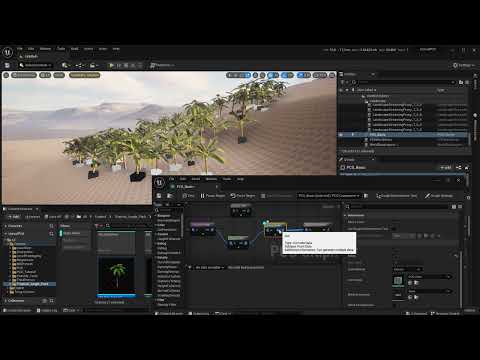
Task: Click Force Regen in the PCG toolbar
Action: [243, 196]
